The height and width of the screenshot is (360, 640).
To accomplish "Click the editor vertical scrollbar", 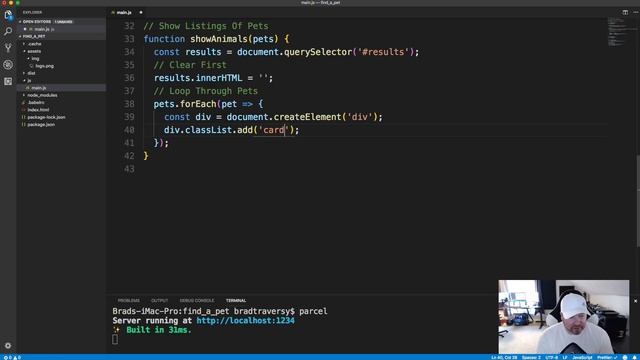I will (638, 201).
